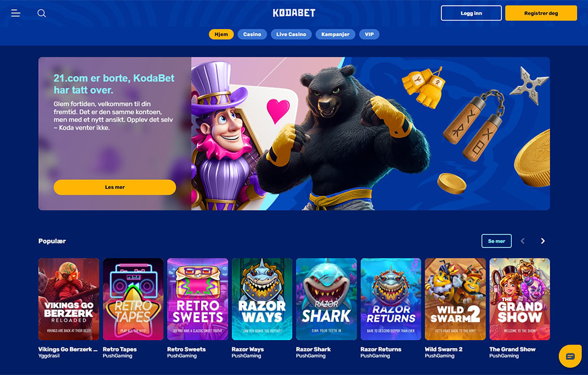Open the hamburger menu icon
The image size is (588, 375).
15,13
